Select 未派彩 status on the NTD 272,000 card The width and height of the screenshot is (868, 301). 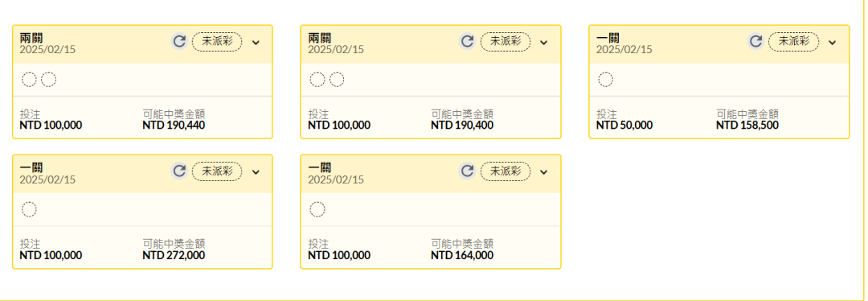pos(217,171)
